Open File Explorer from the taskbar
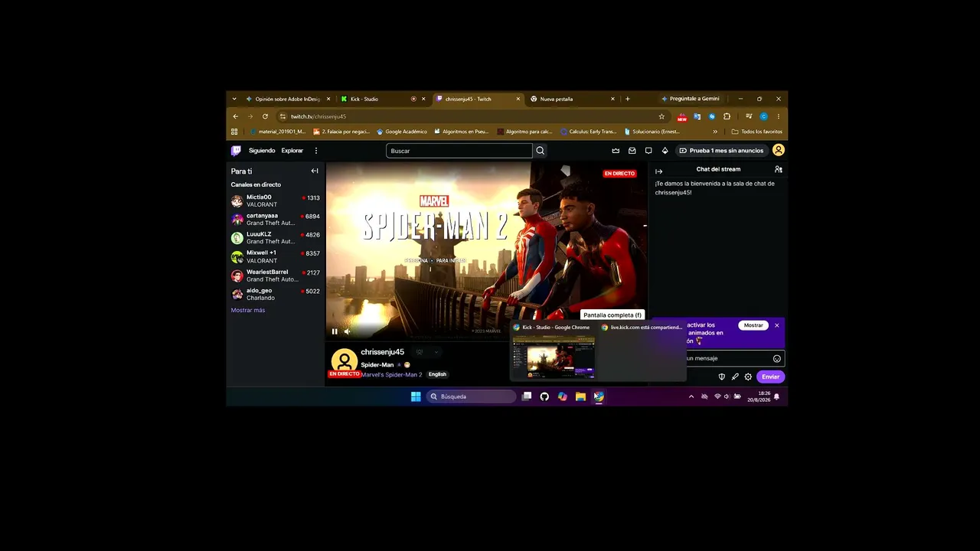This screenshot has height=551, width=980. point(580,396)
